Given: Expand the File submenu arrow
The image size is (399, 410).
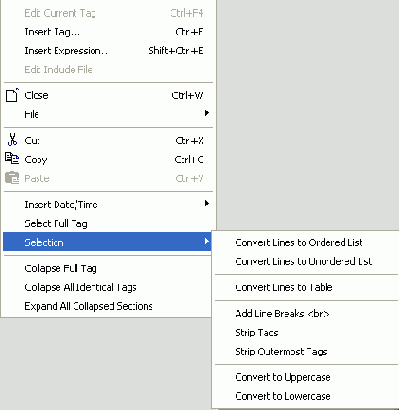Looking at the screenshot, I should [207, 113].
